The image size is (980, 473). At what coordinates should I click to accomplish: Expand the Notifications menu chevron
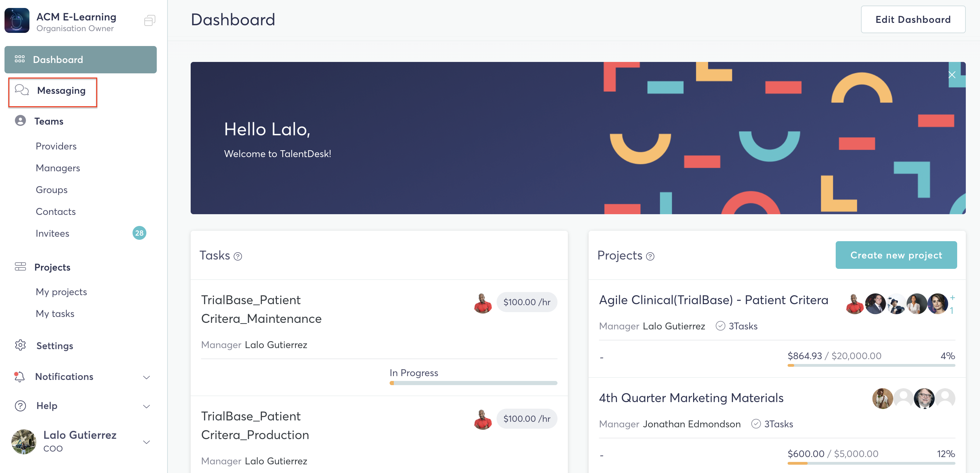(146, 377)
